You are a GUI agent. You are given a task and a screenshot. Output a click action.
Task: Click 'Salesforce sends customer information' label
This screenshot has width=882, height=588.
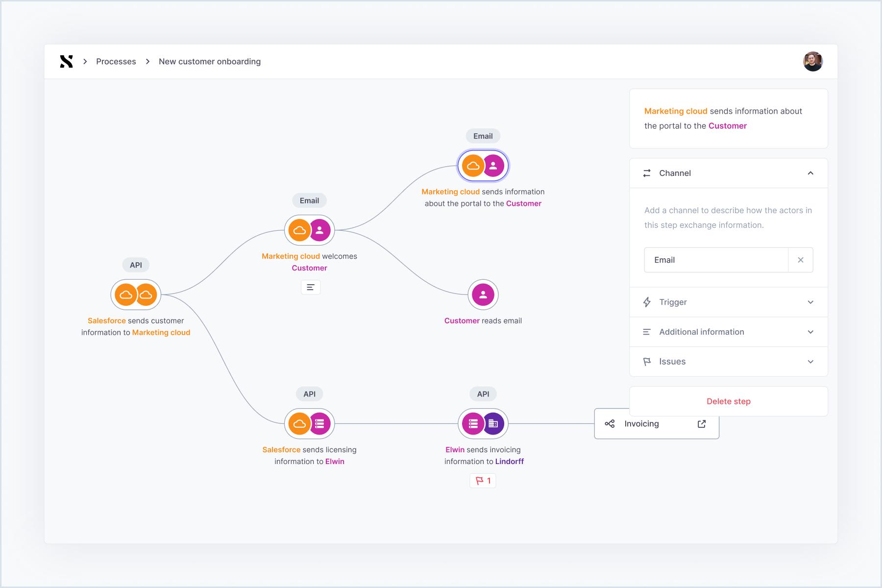point(136,326)
